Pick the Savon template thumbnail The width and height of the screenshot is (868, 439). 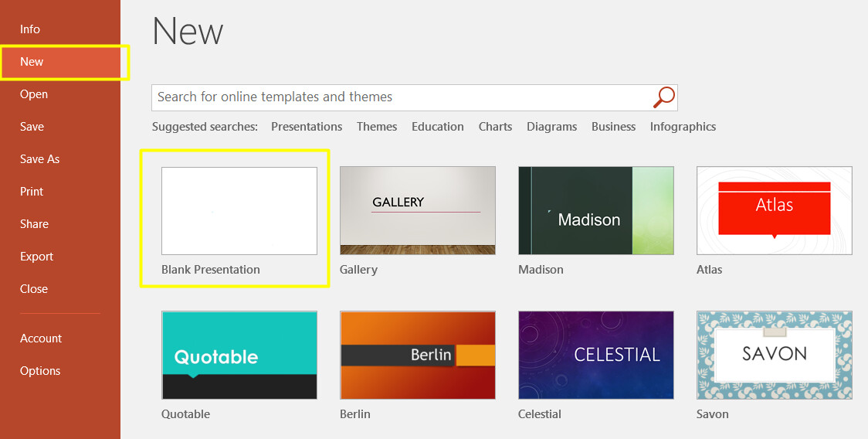coord(775,356)
